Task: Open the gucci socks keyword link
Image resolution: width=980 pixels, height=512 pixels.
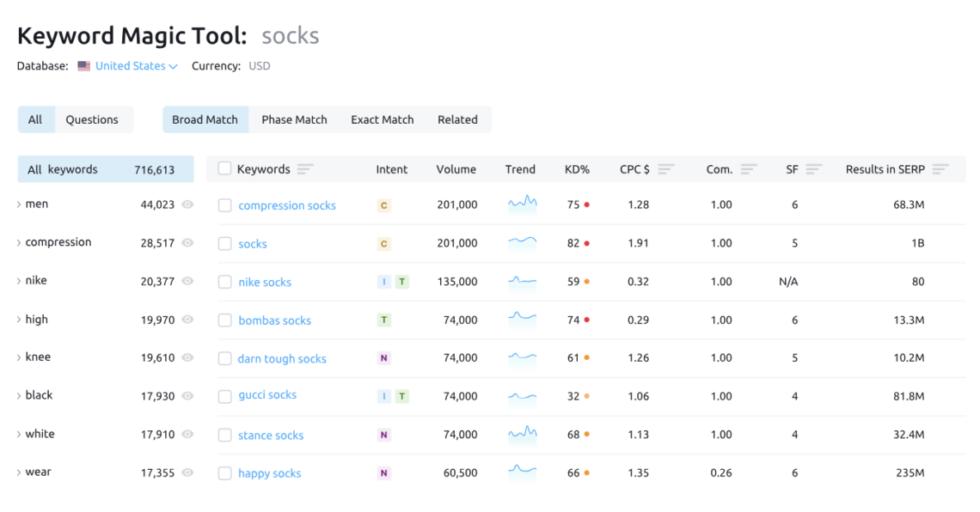Action: 267,395
